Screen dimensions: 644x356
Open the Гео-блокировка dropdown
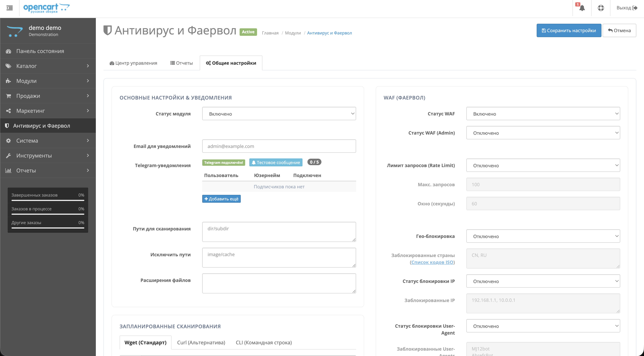click(x=543, y=236)
